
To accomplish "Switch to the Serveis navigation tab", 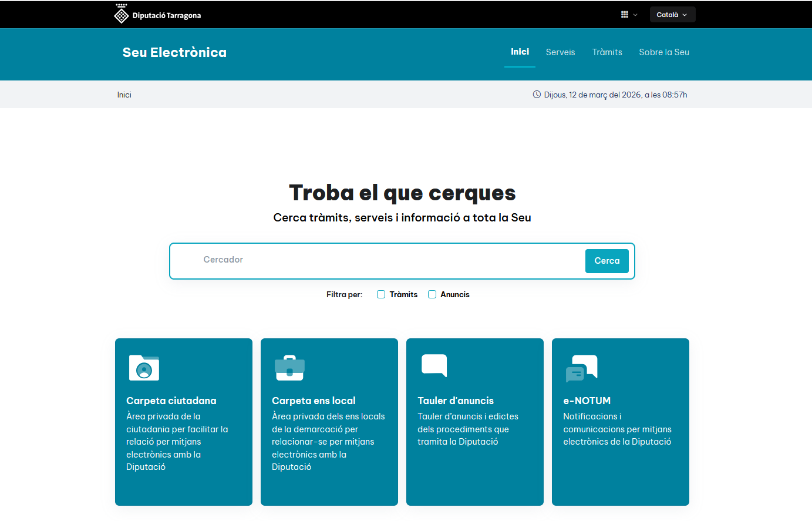I will point(560,52).
